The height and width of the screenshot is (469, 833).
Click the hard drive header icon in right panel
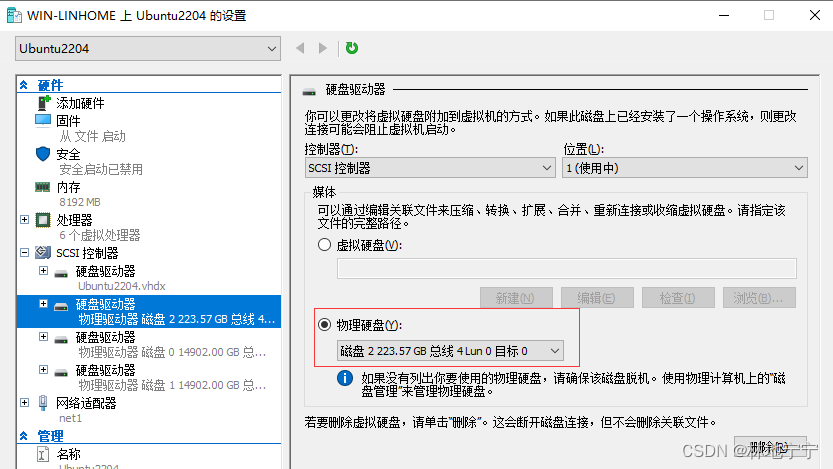pyautogui.click(x=309, y=91)
